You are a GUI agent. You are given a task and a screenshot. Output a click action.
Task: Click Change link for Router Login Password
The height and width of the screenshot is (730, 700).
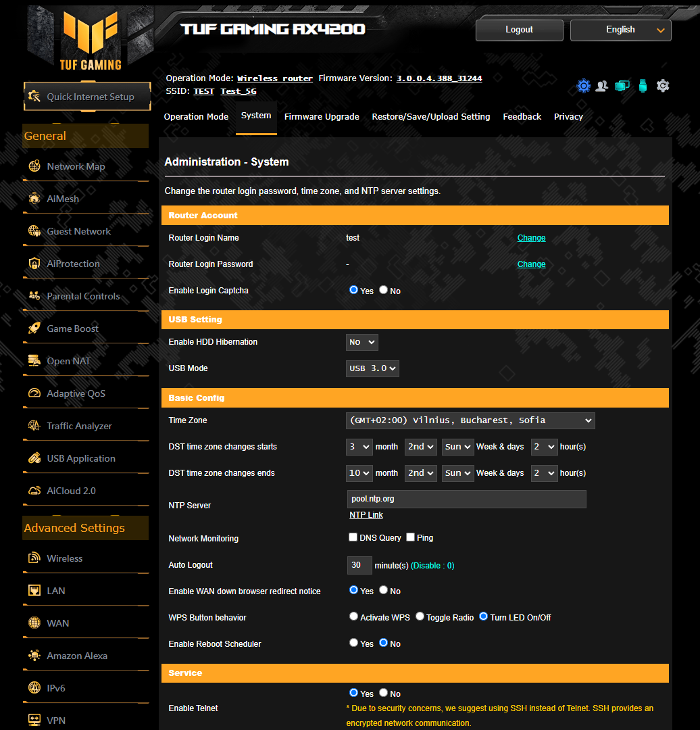pos(532,264)
